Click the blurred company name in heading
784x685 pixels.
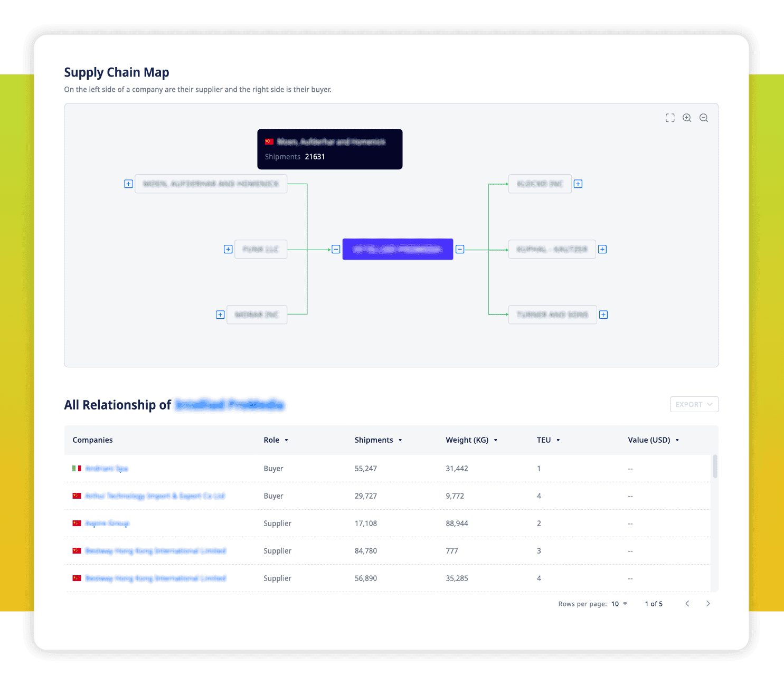coord(230,405)
